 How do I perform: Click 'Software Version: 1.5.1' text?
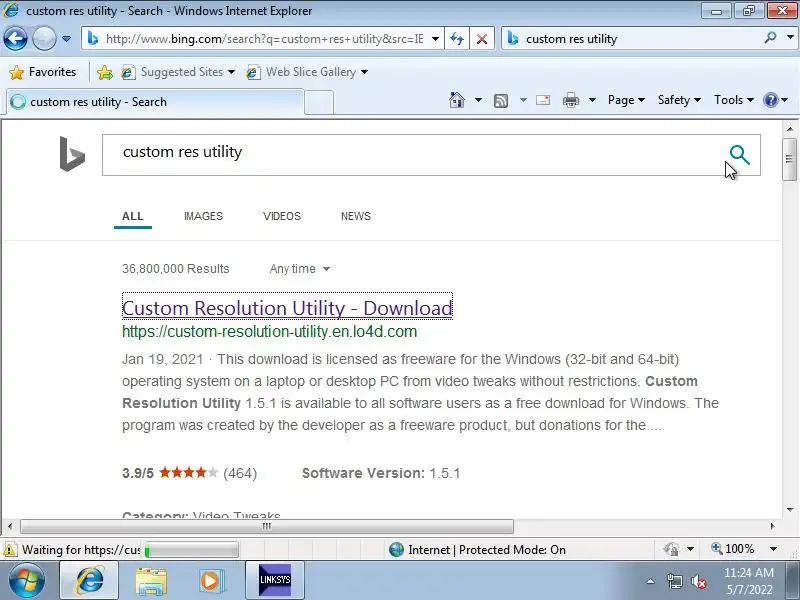[x=381, y=473]
